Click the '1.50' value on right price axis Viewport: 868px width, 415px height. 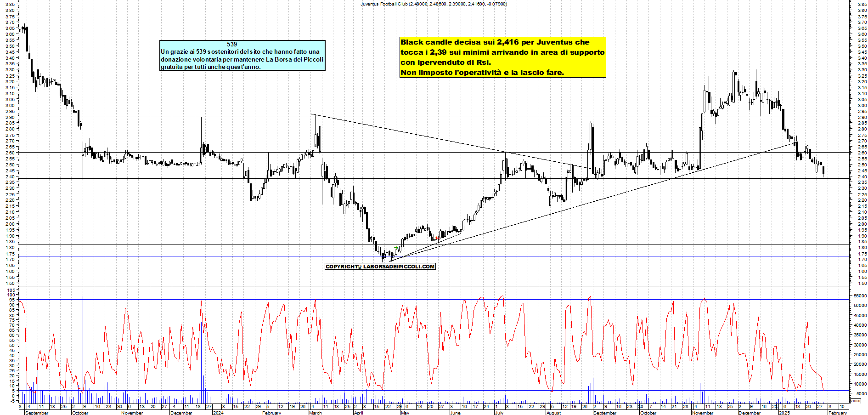point(862,284)
